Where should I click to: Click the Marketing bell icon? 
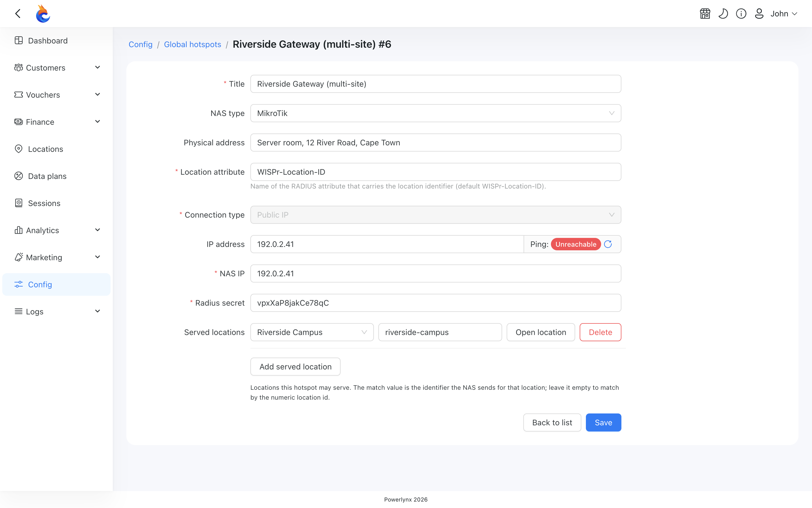(19, 257)
